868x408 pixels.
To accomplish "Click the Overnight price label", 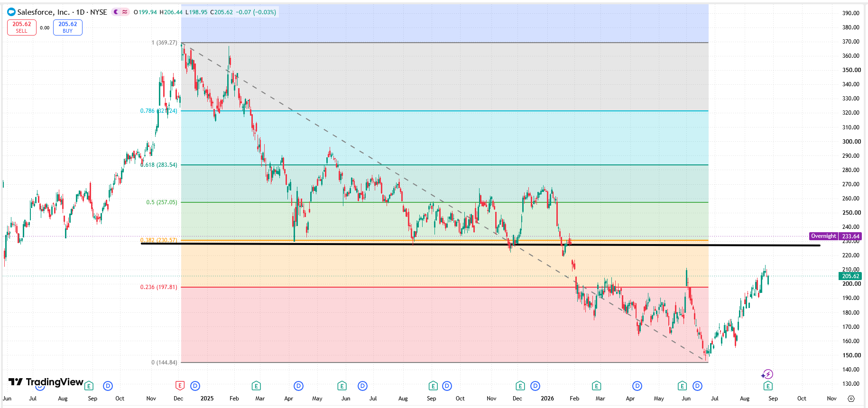I will (823, 236).
